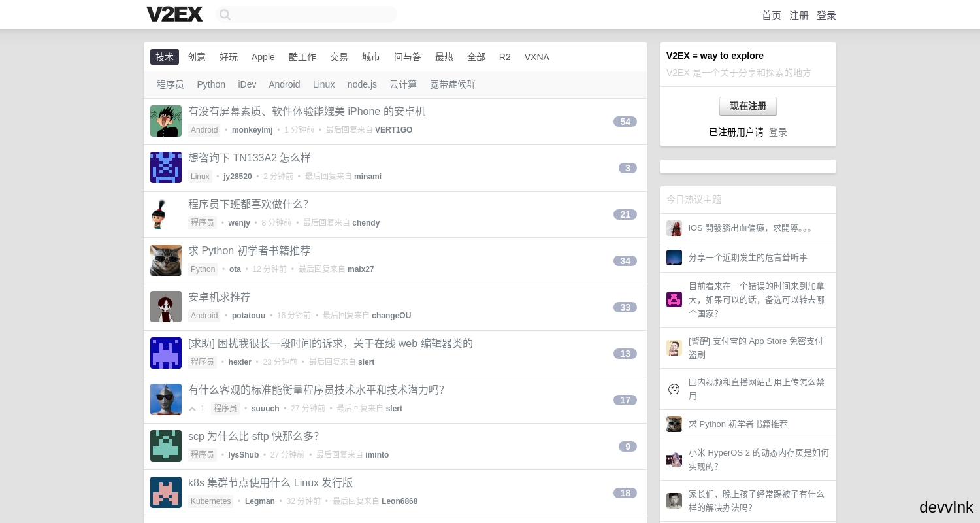
Task: Click the Kubernetes node tag
Action: pos(210,501)
